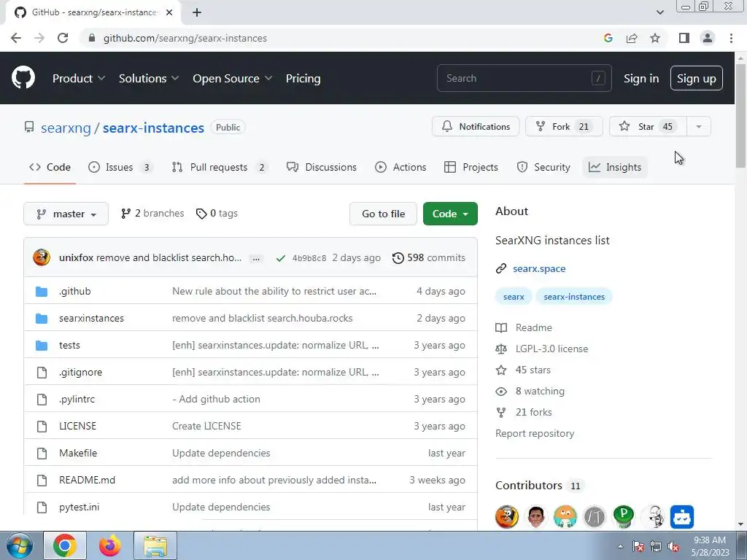Open File Explorer from the taskbar

tap(155, 545)
